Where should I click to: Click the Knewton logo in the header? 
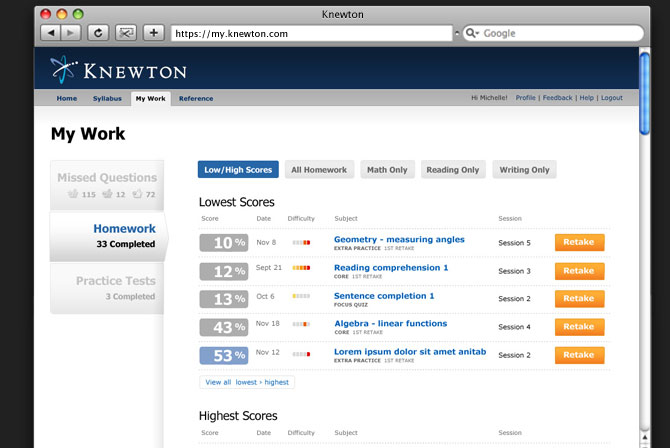pyautogui.click(x=118, y=70)
